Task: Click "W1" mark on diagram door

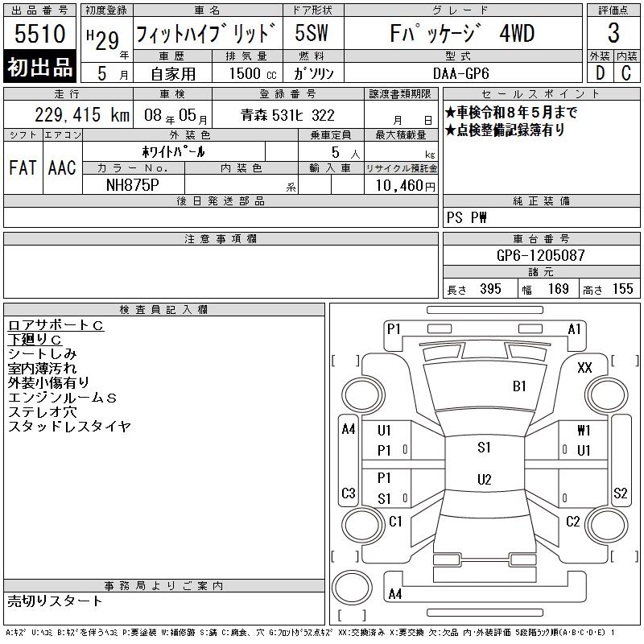Action: click(584, 430)
